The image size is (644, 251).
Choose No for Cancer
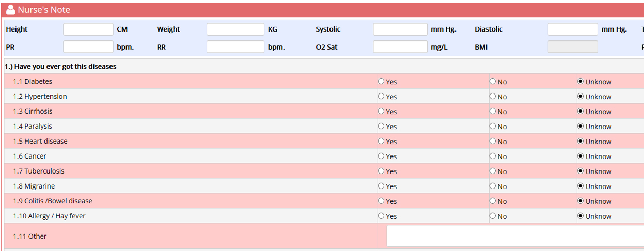click(492, 156)
